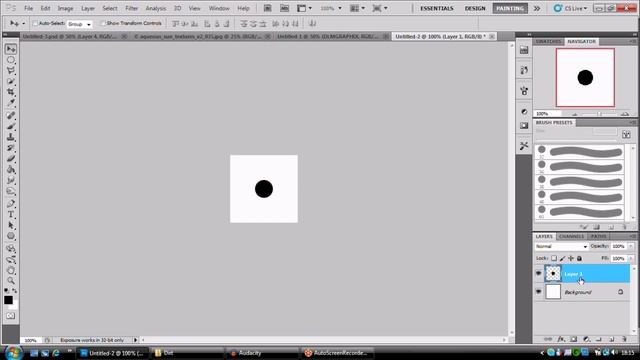The height and width of the screenshot is (360, 640).
Task: Click the link layers icon in Layers panel
Action: click(x=548, y=339)
